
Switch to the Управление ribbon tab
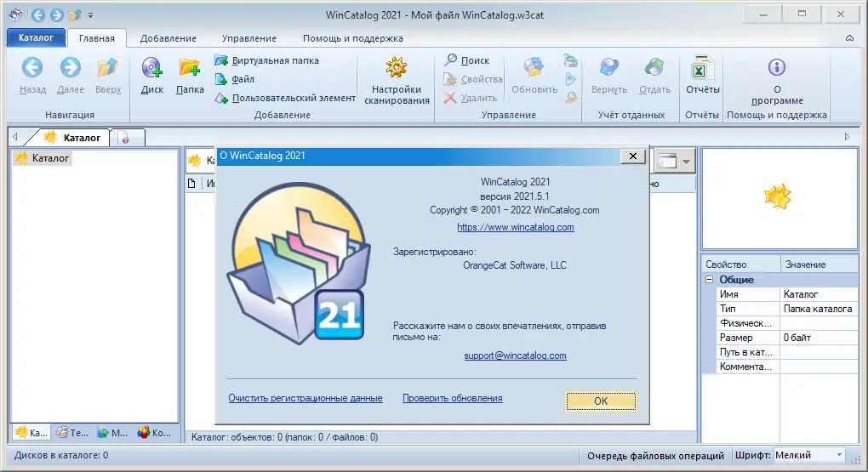[x=249, y=38]
